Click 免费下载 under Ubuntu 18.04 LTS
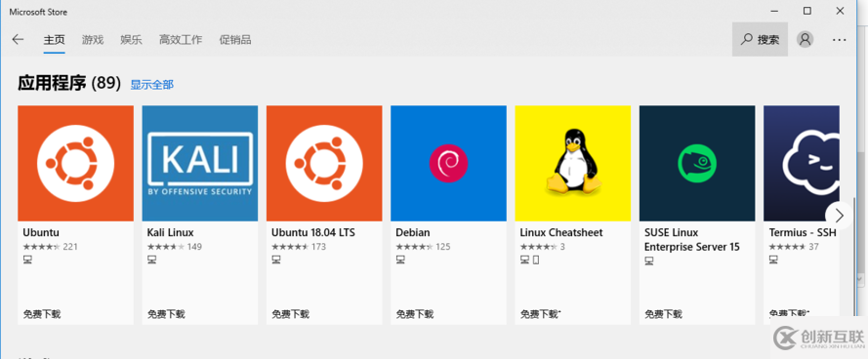 (291, 314)
